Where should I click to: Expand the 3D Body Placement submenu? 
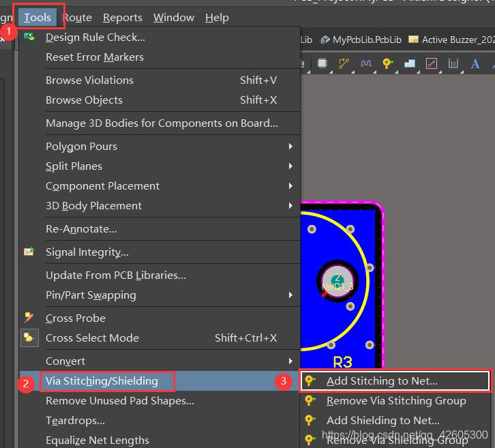click(x=159, y=206)
